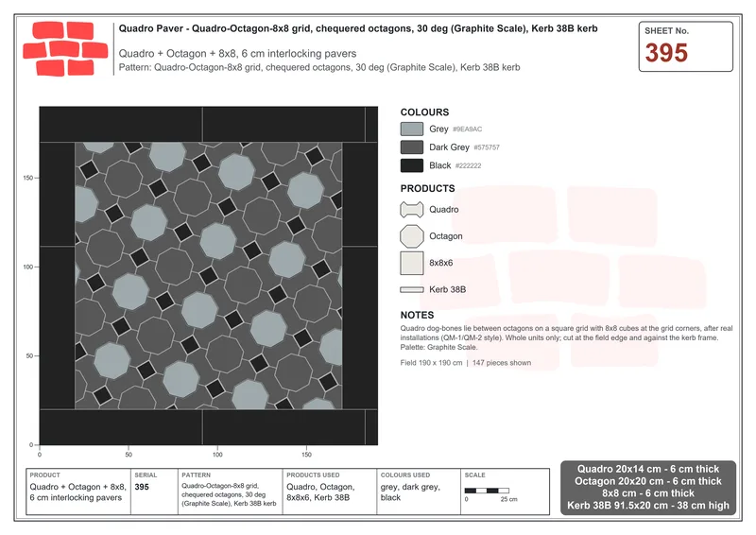756x535 pixels.
Task: Click the PRODUCTS heading
Action: point(428,189)
